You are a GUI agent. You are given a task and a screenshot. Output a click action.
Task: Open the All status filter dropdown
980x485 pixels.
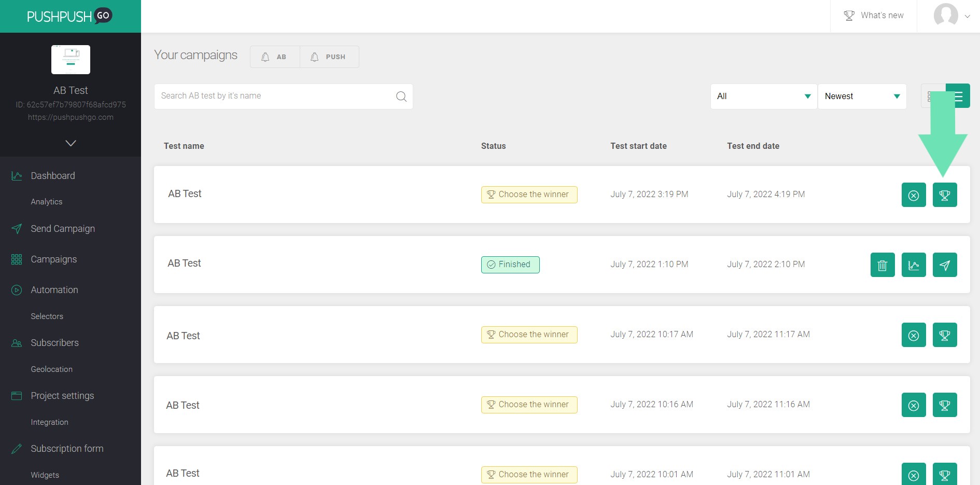click(764, 96)
